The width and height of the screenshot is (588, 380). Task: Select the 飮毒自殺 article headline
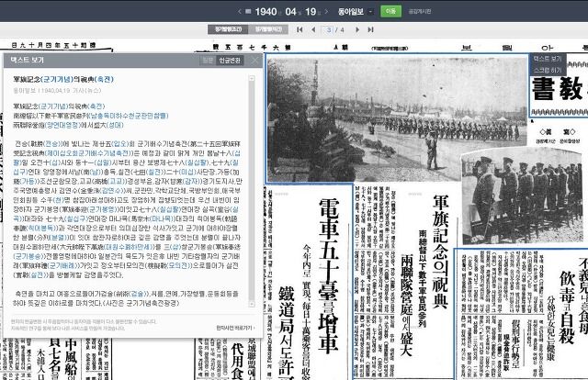pyautogui.click(x=567, y=307)
